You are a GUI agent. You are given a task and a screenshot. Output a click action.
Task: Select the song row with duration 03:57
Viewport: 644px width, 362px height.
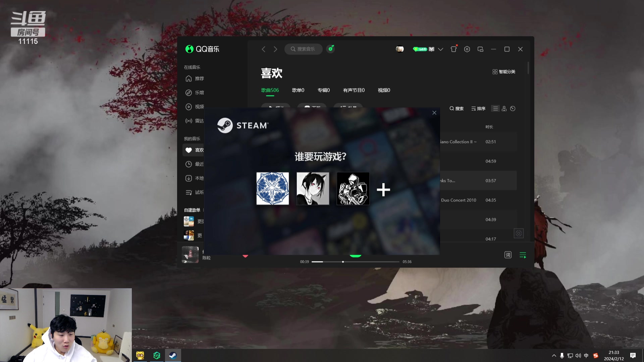(478, 181)
